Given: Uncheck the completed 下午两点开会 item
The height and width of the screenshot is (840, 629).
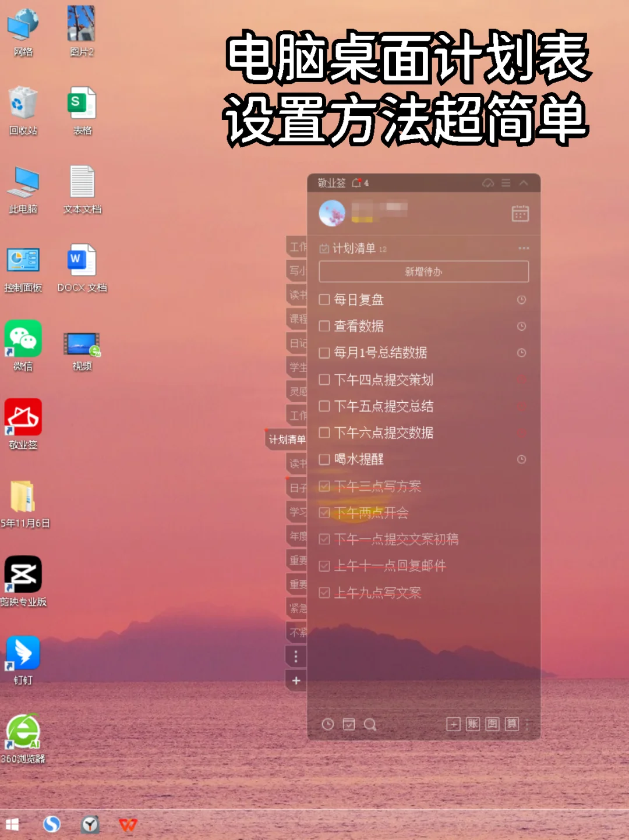Looking at the screenshot, I should coord(324,512).
